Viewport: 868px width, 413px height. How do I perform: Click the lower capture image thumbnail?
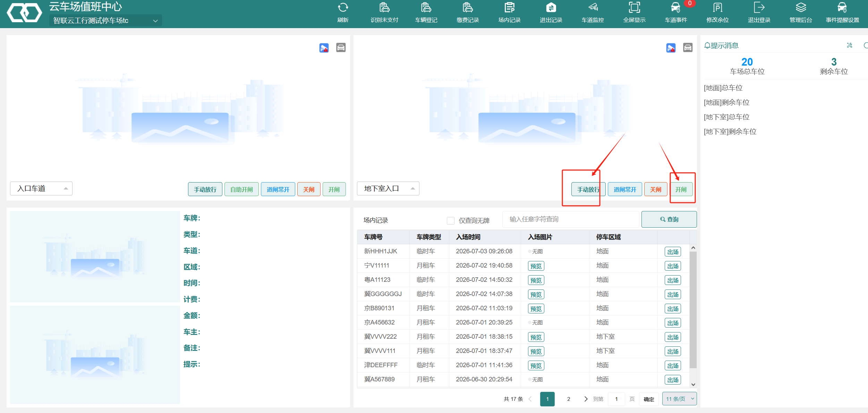coord(95,355)
